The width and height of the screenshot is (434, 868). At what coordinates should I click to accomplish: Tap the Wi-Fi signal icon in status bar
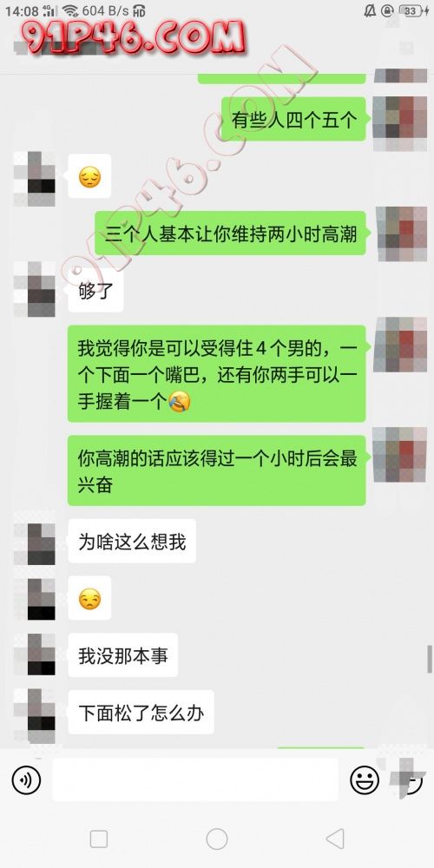(x=69, y=10)
